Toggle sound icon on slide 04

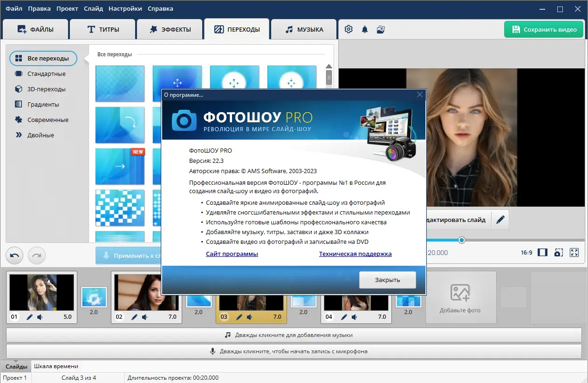355,317
